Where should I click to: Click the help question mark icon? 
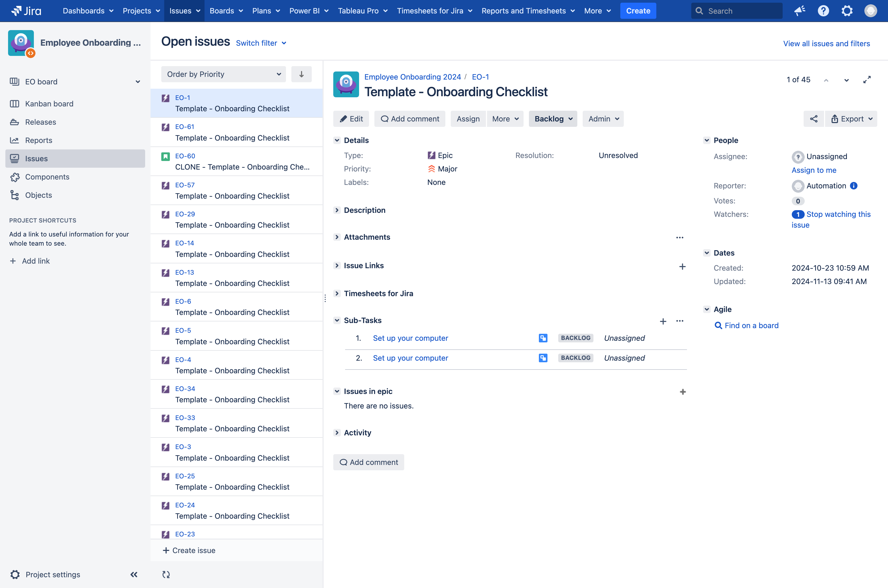823,11
